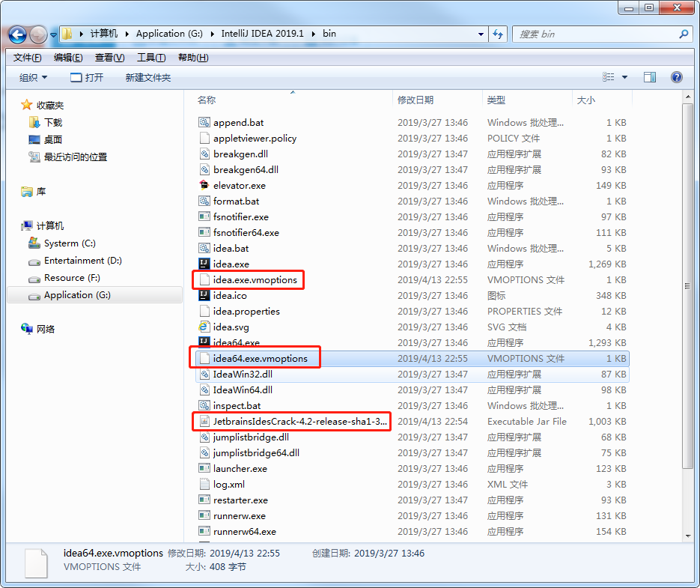
Task: Open 最近访问的位置 in navigation pane
Action: click(x=67, y=157)
